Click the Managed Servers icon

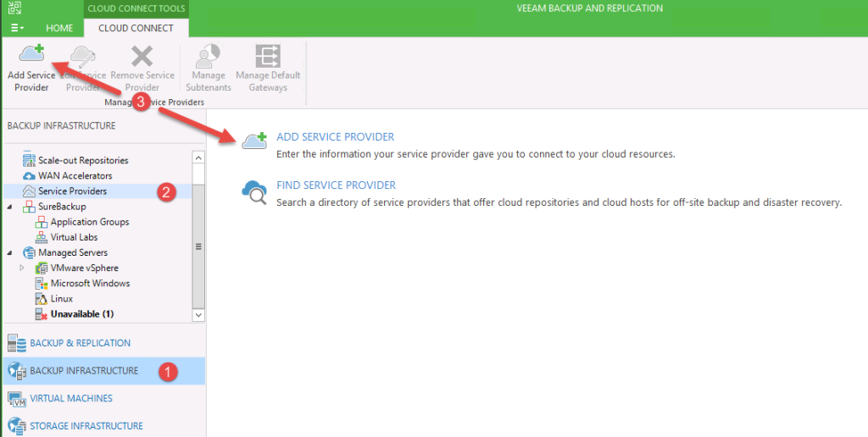tap(29, 252)
